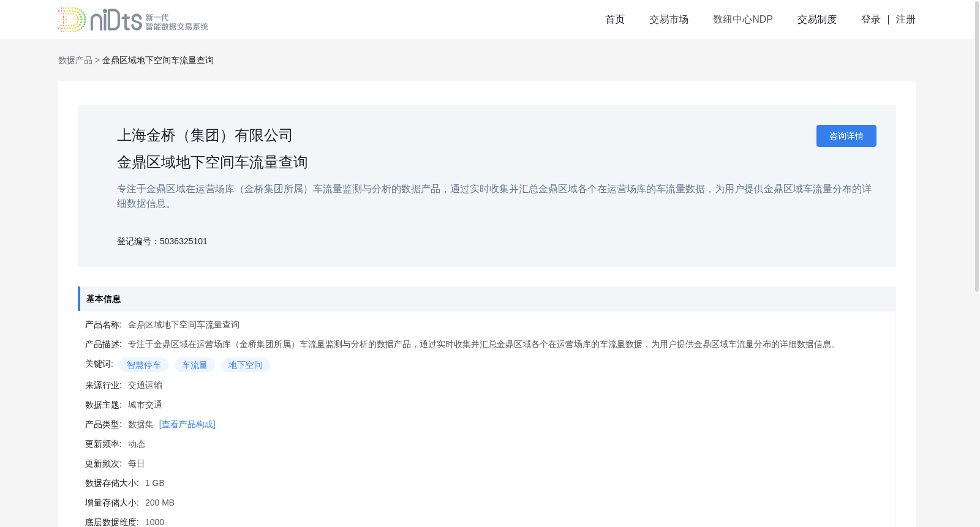Click the 200 MB incremental storage value
Image resolution: width=980 pixels, height=527 pixels.
pyautogui.click(x=160, y=503)
